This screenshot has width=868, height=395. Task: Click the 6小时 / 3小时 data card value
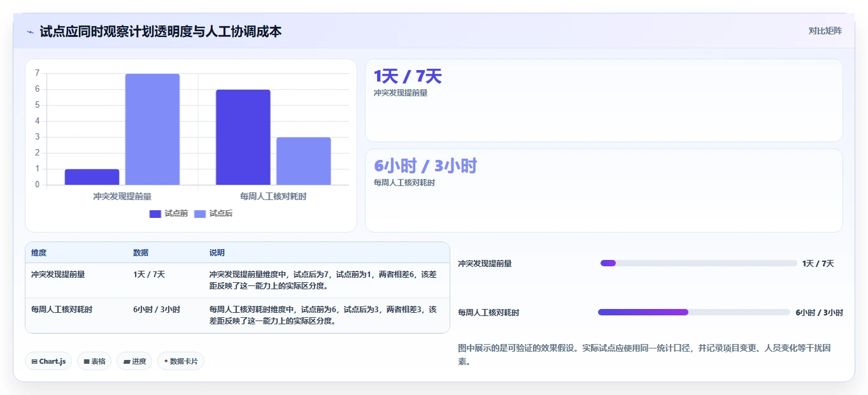pos(425,166)
